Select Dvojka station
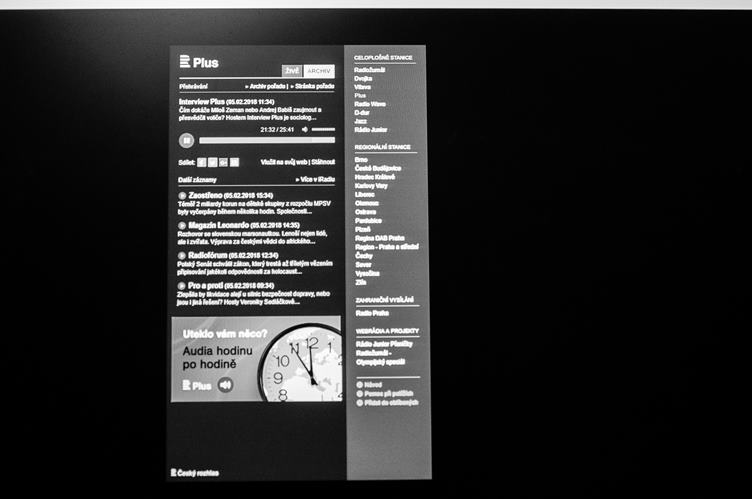 pos(363,79)
